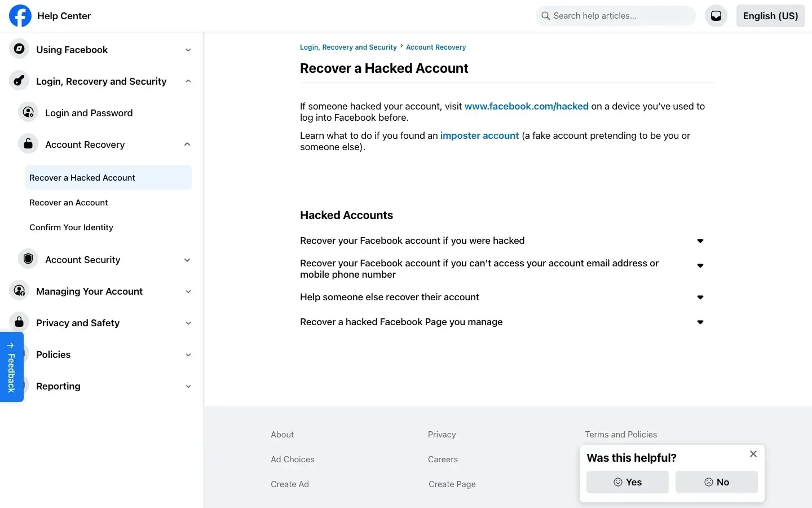This screenshot has height=508, width=812.
Task: Close the Was this helpful popup
Action: tap(753, 454)
